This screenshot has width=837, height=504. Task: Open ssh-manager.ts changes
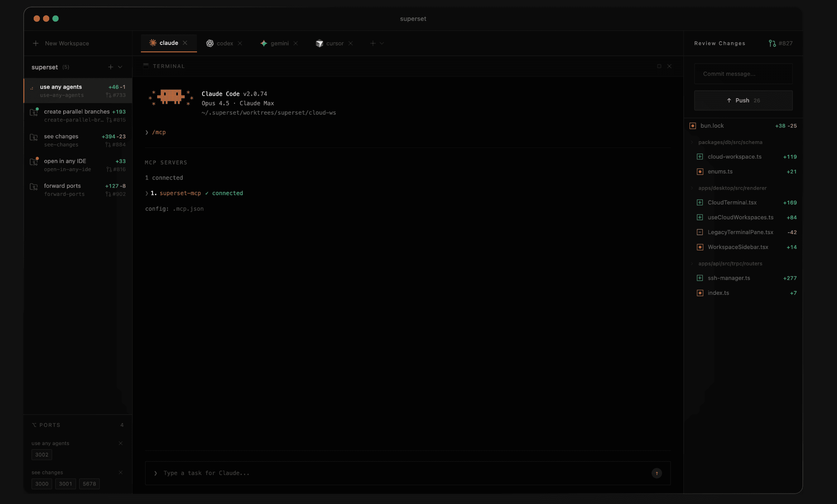[746, 278]
